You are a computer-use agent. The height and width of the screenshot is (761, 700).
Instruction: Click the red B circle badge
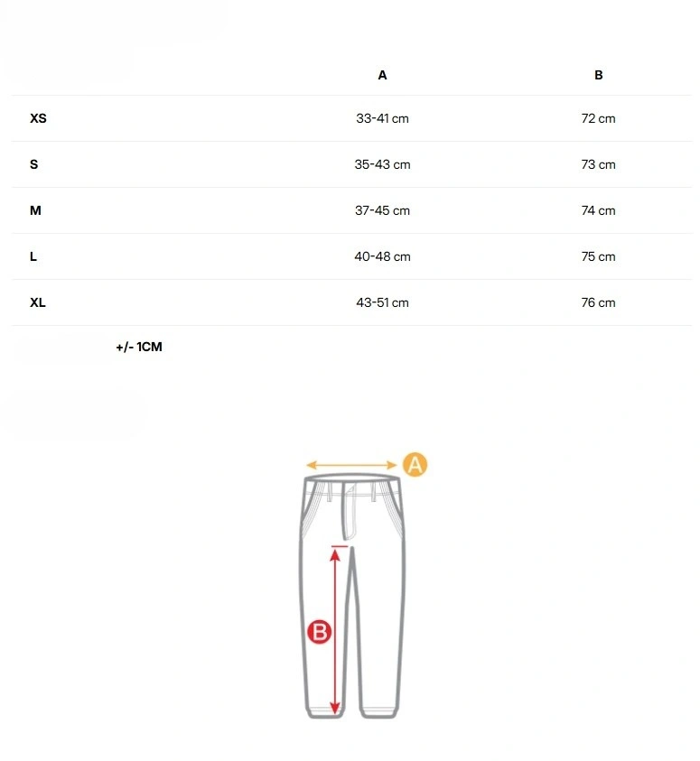(x=320, y=632)
